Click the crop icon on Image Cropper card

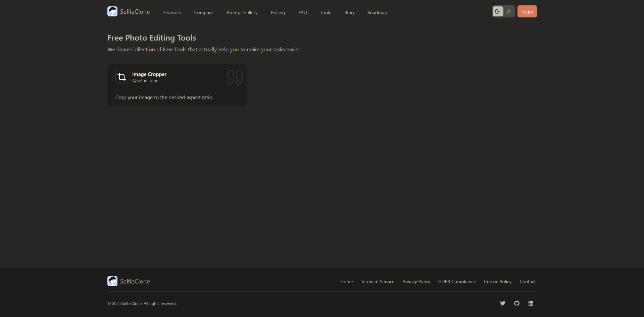coord(122,77)
